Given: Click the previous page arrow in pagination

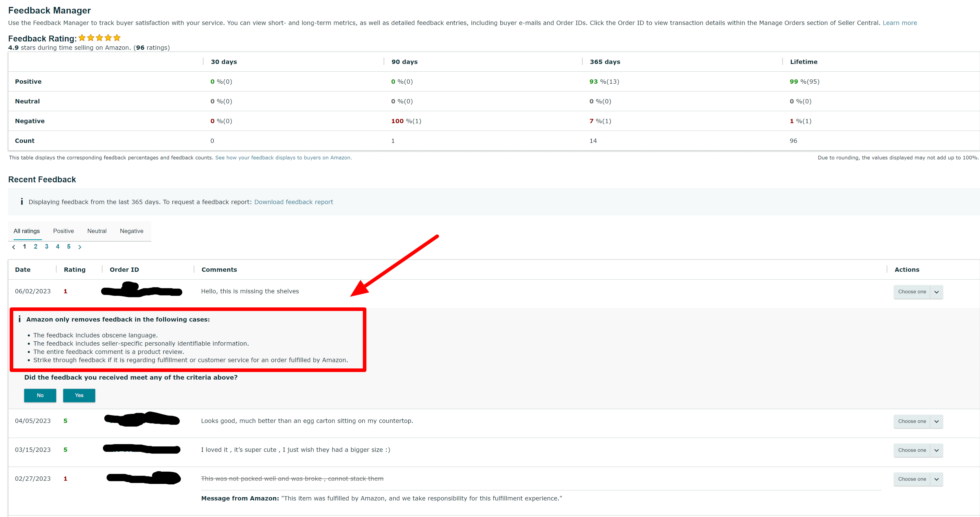Looking at the screenshot, I should (14, 247).
